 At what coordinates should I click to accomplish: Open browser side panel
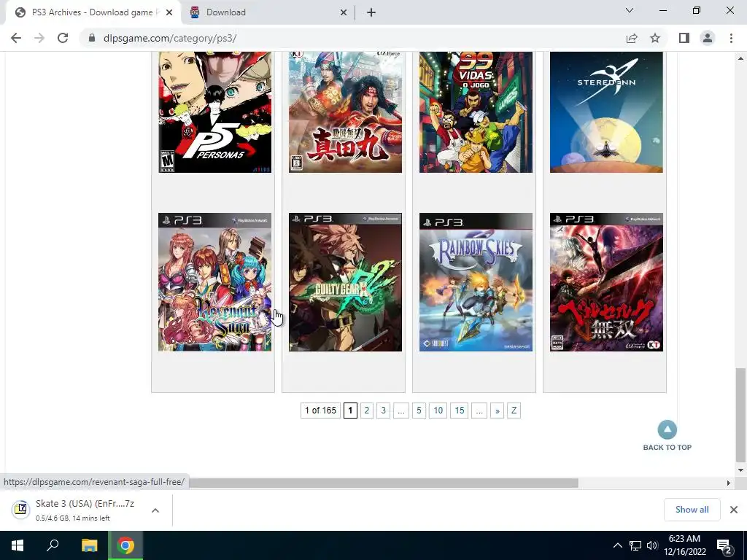click(684, 38)
